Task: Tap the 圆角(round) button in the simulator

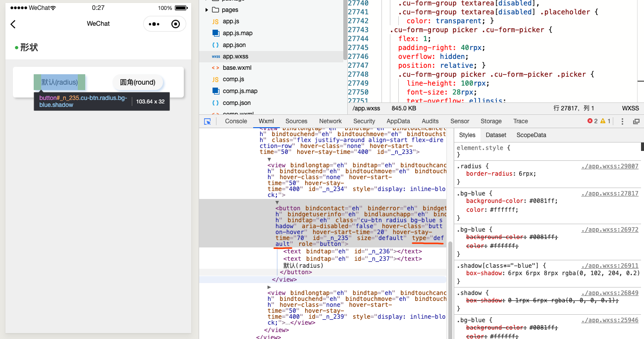Action: click(138, 82)
